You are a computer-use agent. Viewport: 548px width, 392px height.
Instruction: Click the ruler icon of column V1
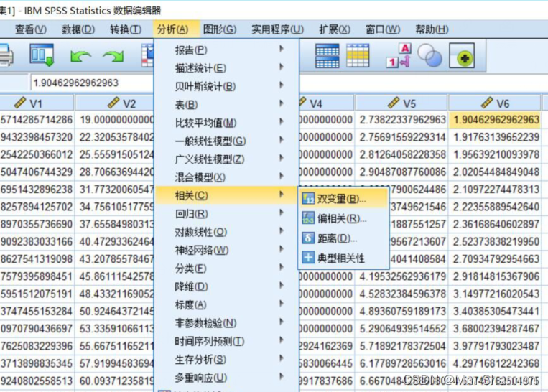[x=20, y=103]
